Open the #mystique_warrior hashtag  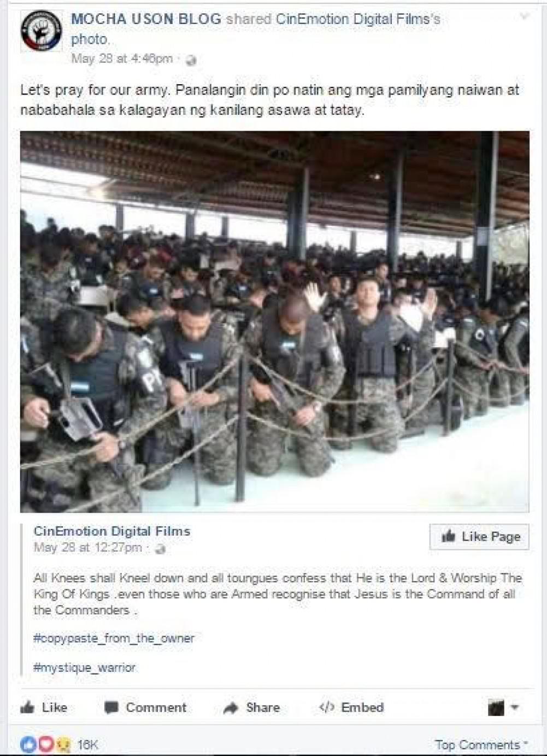85,667
